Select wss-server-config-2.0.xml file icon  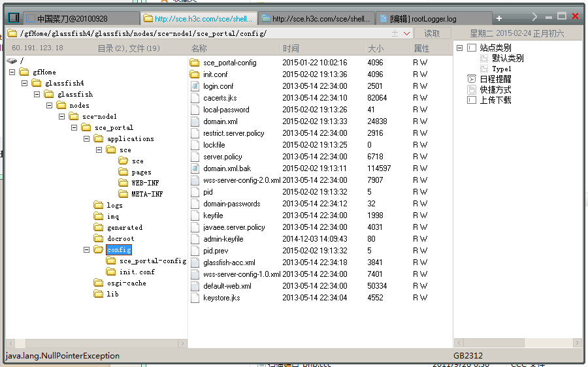(x=195, y=180)
